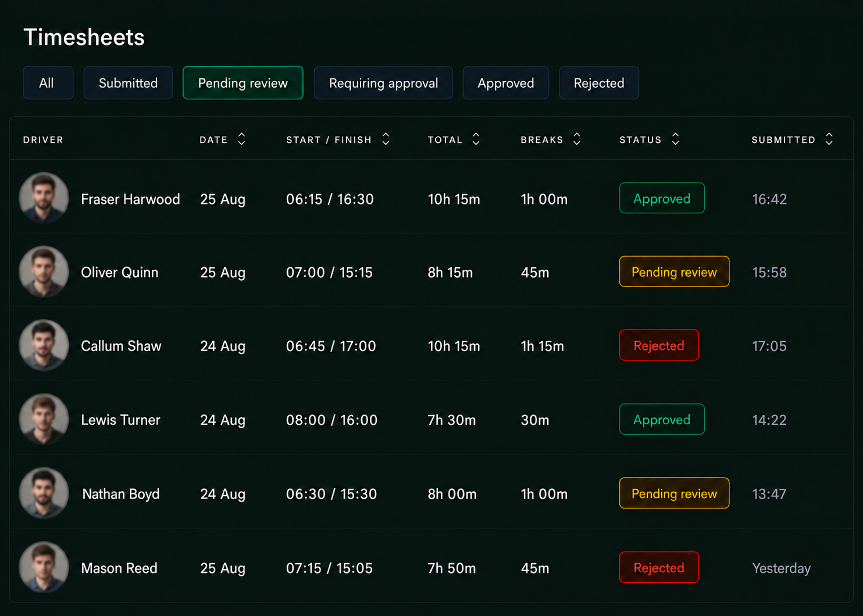The height and width of the screenshot is (616, 863).
Task: Click the Driver column header
Action: tap(43, 140)
